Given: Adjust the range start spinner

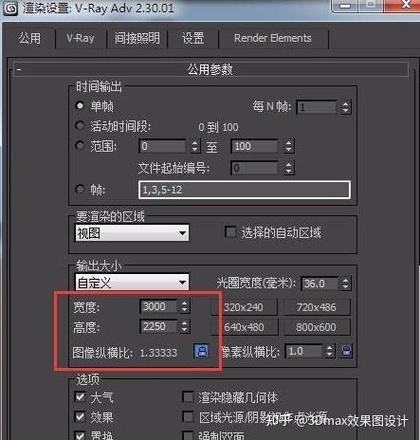Looking at the screenshot, I should pos(195,146).
